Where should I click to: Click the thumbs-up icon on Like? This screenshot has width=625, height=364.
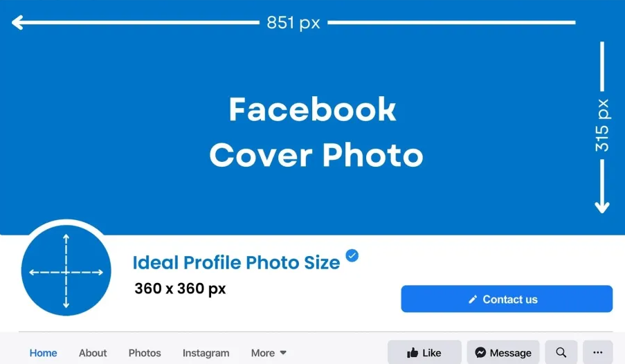pyautogui.click(x=413, y=352)
